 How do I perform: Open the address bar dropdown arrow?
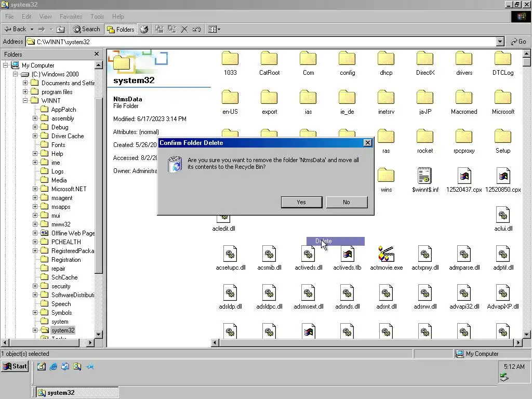point(500,42)
